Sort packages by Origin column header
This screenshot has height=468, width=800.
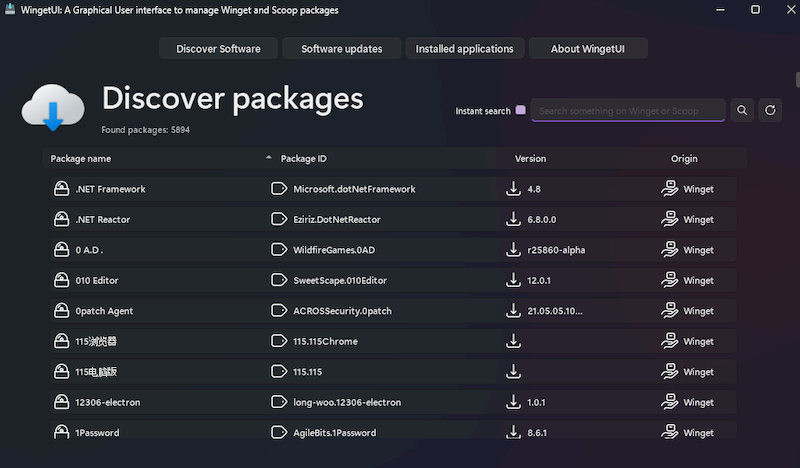pos(684,158)
